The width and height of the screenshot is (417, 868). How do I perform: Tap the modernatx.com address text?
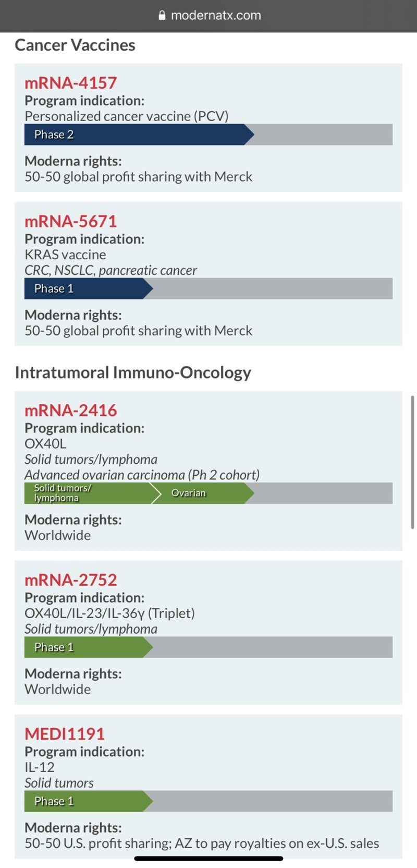pos(216,16)
